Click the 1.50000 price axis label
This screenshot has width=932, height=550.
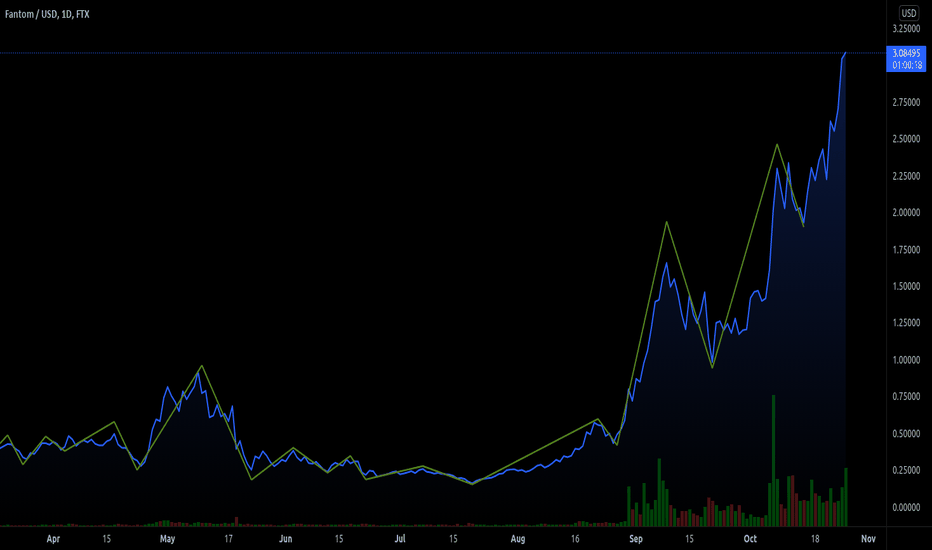(x=906, y=287)
